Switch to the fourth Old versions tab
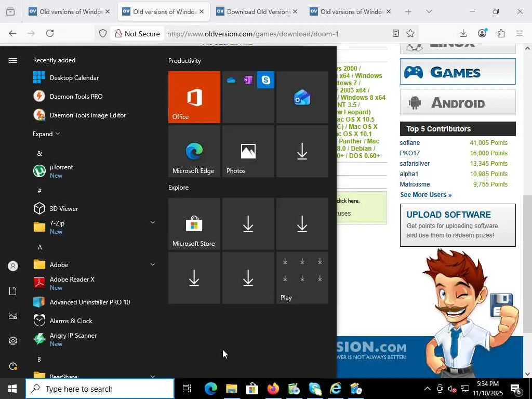The width and height of the screenshot is (532, 399). [x=351, y=11]
